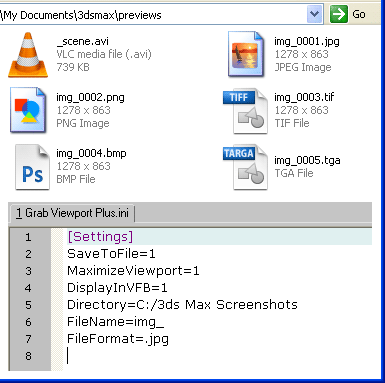
Task: Click the TIF File type label
Action: (x=292, y=123)
